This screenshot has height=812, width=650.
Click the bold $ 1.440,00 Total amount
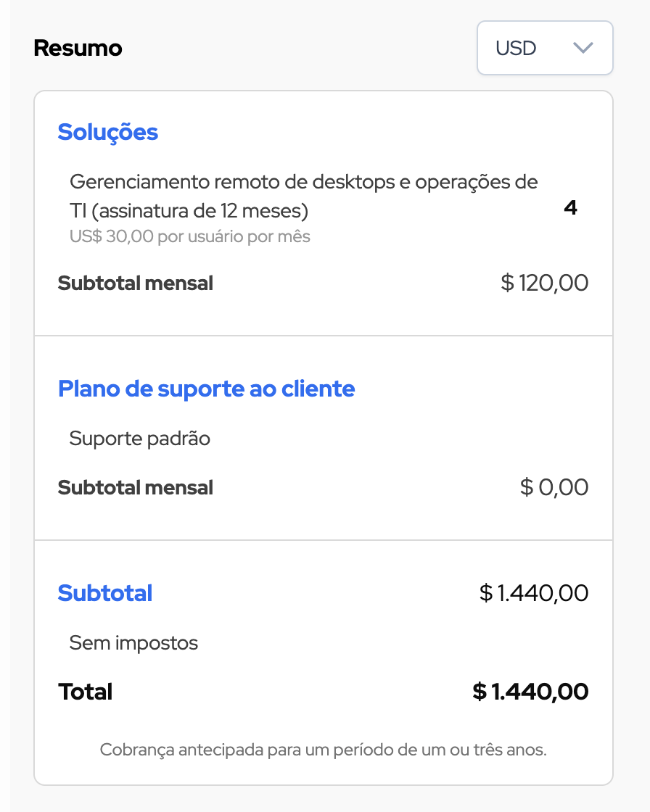[530, 692]
